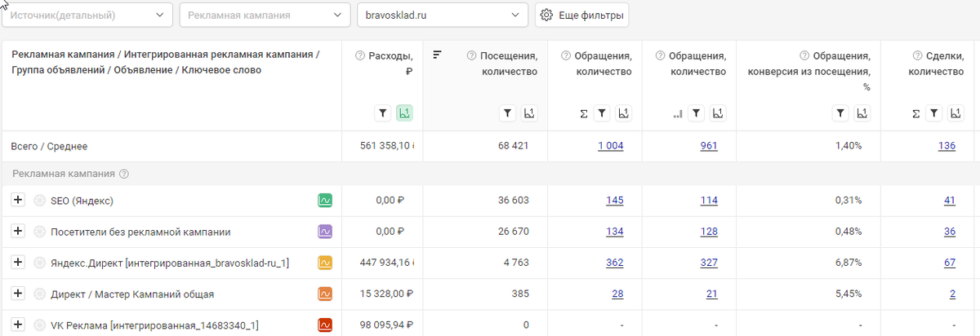The width and height of the screenshot is (980, 336).
Task: Click 447 934,16 expense value for Яндекс.Директ
Action: click(387, 263)
